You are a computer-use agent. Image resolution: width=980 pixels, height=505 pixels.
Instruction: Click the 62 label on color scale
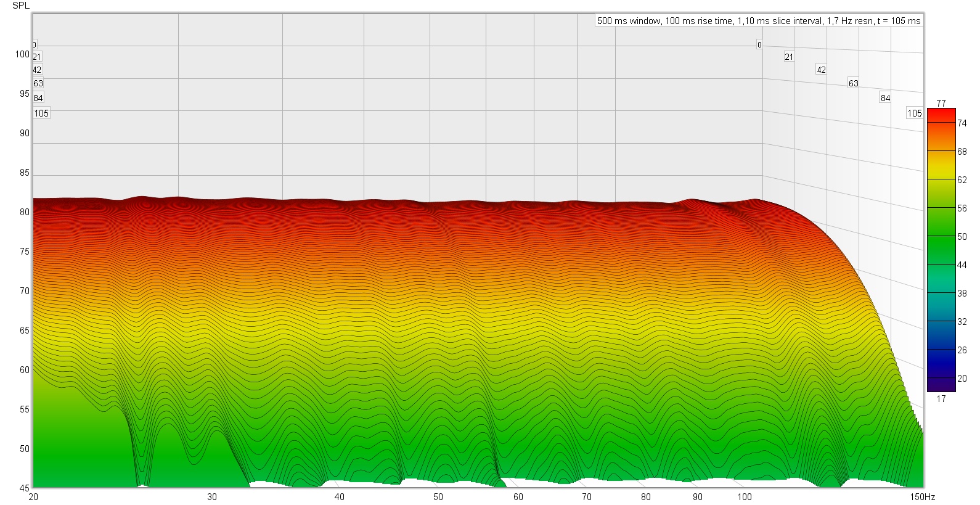[x=962, y=180]
